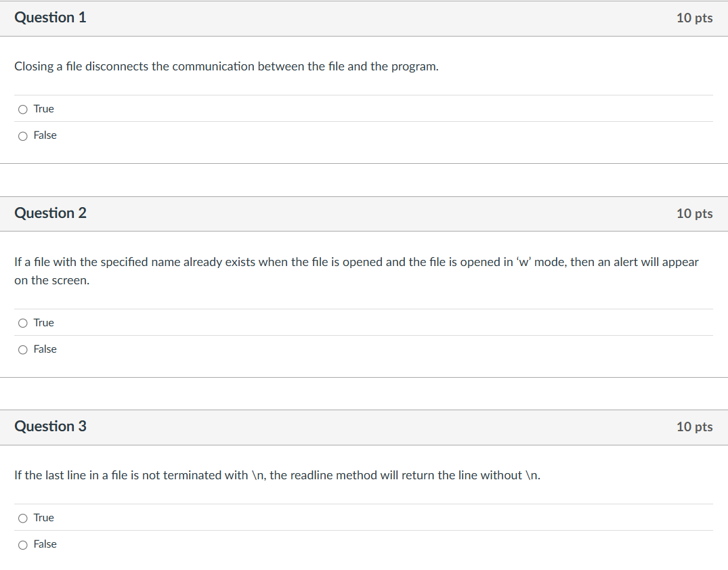
Task: Click the True answer label in Question 3
Action: coord(43,517)
